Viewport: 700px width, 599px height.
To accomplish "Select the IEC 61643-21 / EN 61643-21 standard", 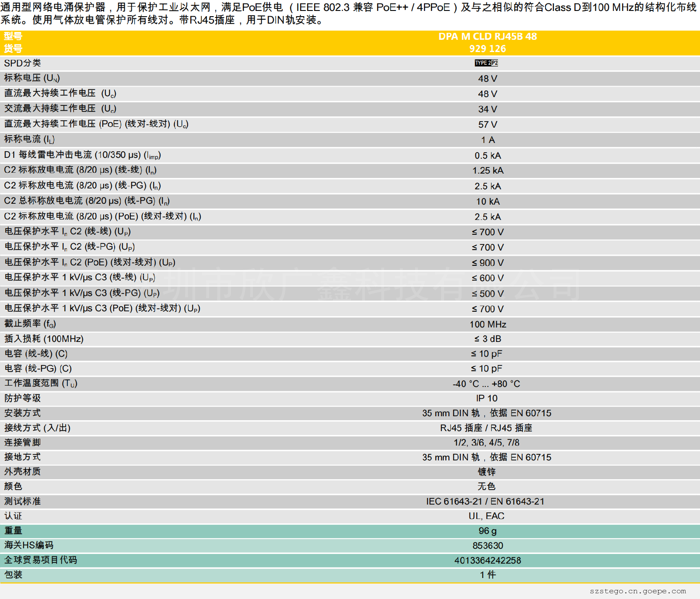I will [485, 501].
